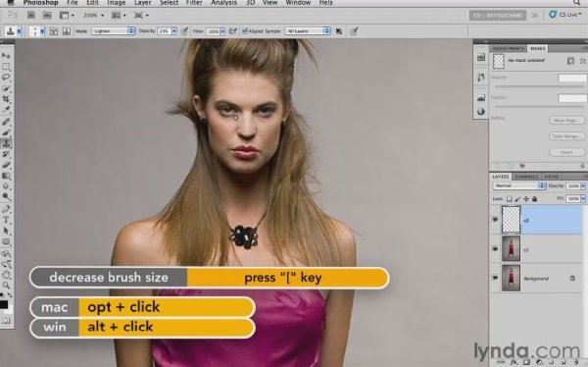Toggle the Brush panel icon in options bar
This screenshot has height=367, width=588.
point(54,31)
